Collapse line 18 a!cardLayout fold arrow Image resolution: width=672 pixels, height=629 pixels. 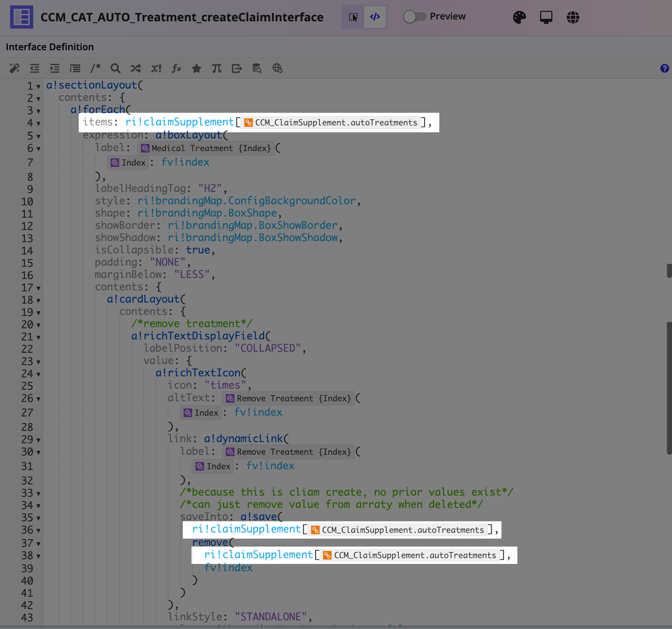(38, 301)
